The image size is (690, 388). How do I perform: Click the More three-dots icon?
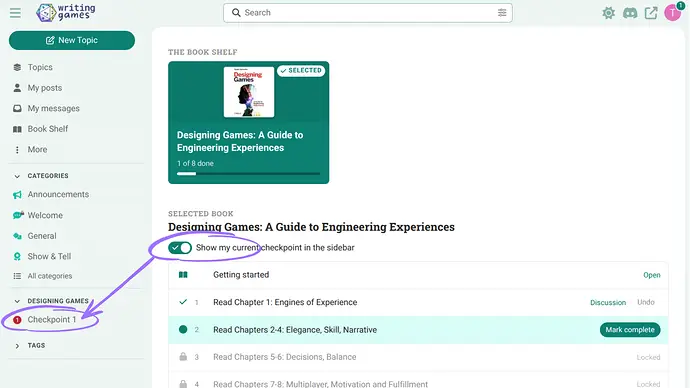point(17,150)
